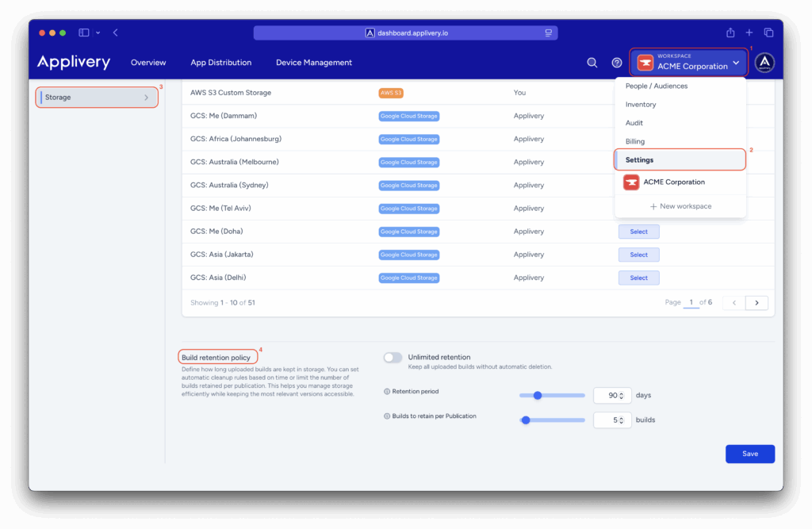Click the Applivery logo
Image resolution: width=812 pixels, height=529 pixels.
pyautogui.click(x=74, y=63)
